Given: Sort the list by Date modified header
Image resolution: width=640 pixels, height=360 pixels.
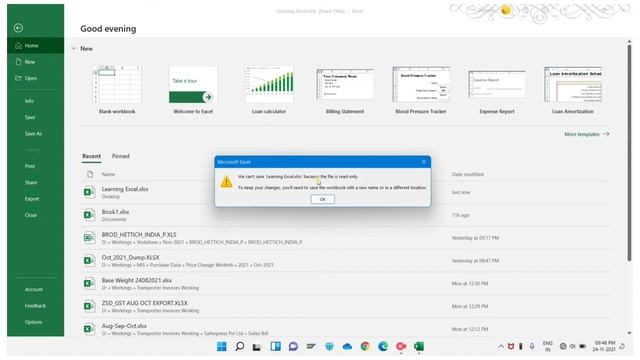Looking at the screenshot, I should (467, 174).
